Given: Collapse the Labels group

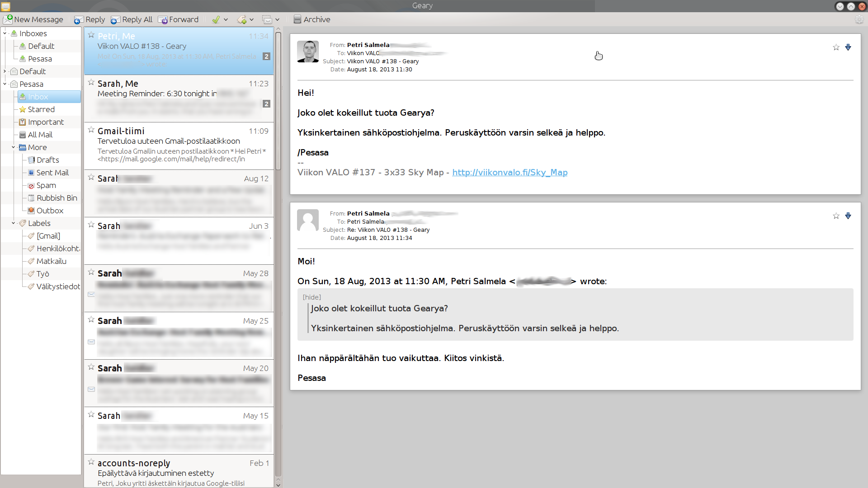Looking at the screenshot, I should pos(14,223).
